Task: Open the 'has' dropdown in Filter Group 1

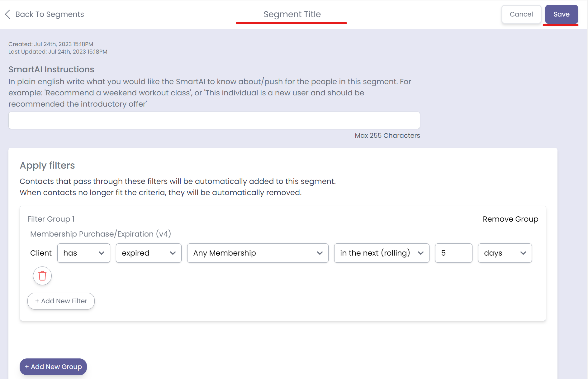Action: click(83, 253)
